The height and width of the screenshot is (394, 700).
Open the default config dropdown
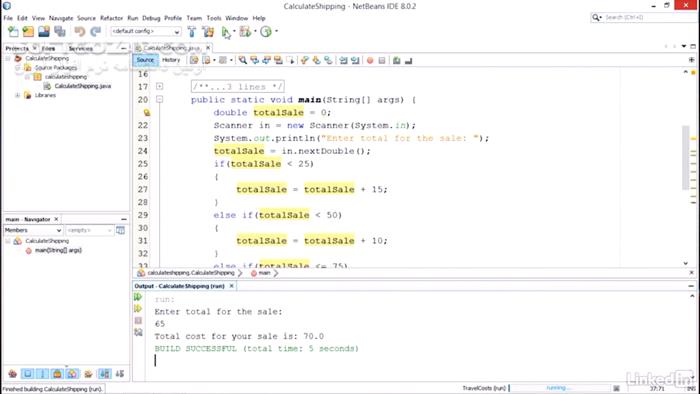[146, 31]
